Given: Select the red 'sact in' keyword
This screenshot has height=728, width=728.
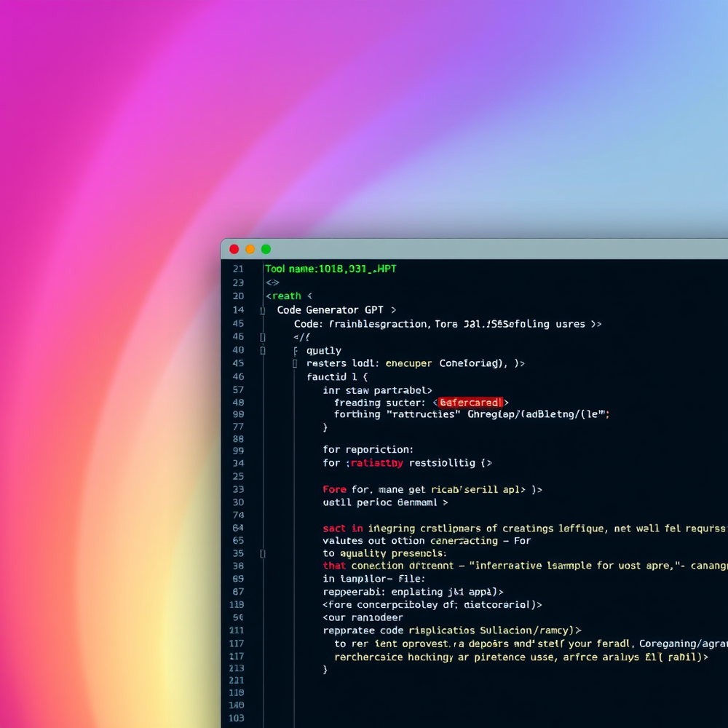Looking at the screenshot, I should [343, 529].
